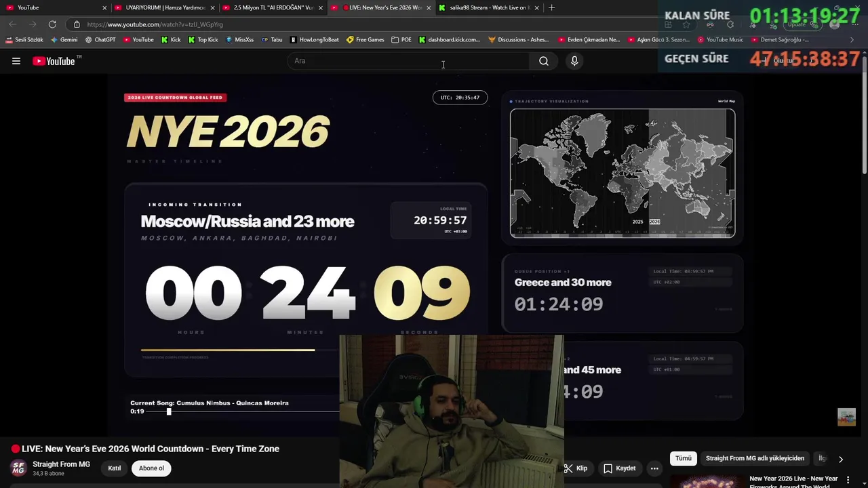Click the Greece and 30 more queue card
The image size is (868, 488).
click(x=622, y=293)
